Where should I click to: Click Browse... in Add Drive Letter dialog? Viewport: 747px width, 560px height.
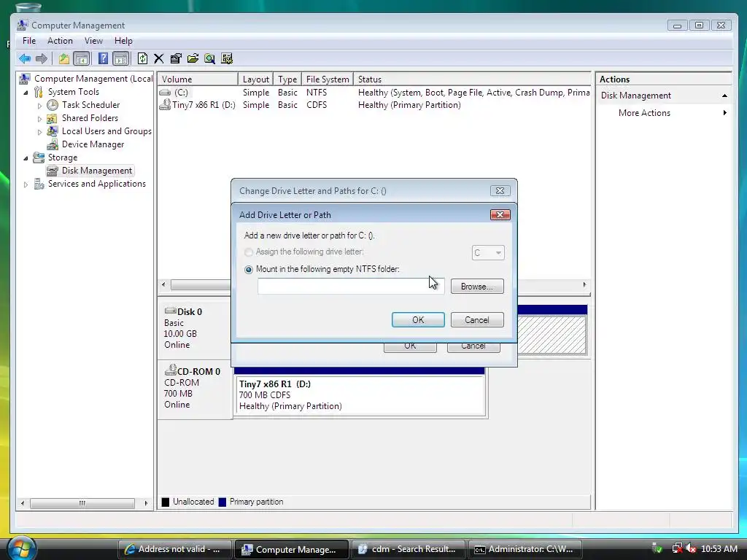[477, 287]
